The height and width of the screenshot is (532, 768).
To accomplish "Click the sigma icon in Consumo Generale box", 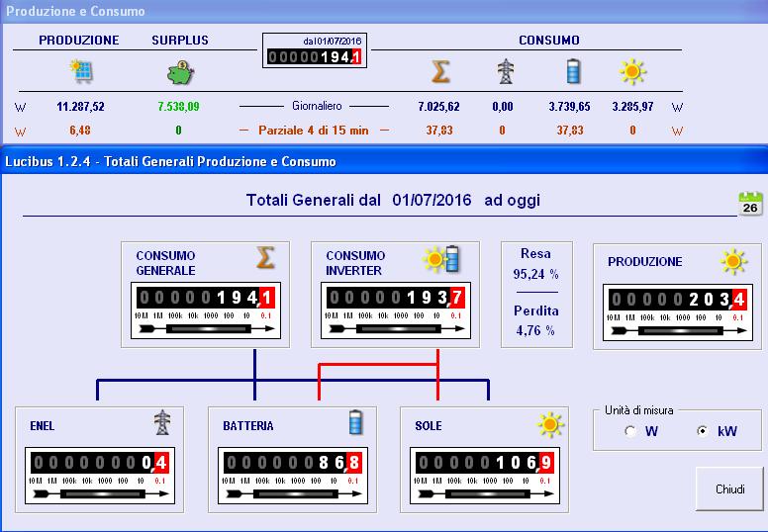I will (264, 259).
